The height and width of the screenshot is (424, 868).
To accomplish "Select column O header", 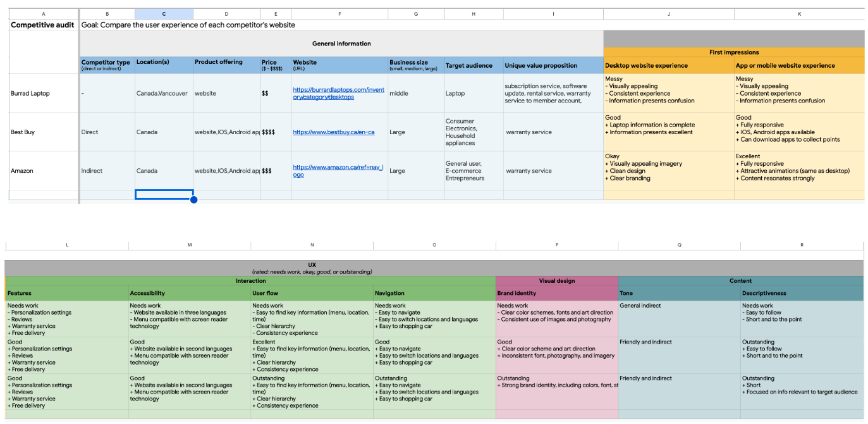I will click(x=434, y=245).
